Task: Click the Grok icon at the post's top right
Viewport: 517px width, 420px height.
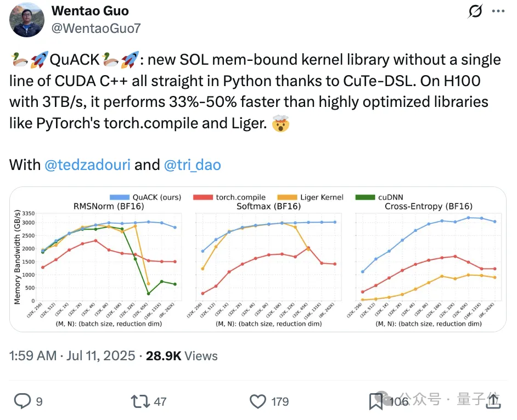Action: [x=474, y=12]
